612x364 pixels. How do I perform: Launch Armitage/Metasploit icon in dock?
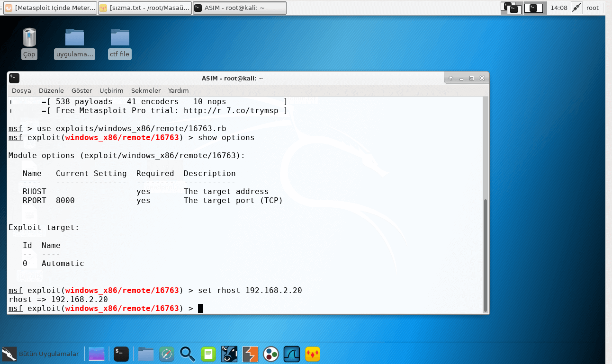[229, 354]
